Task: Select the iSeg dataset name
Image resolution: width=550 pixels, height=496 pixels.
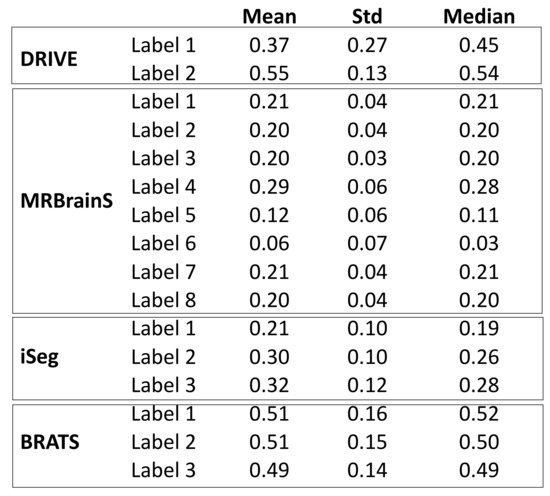Action: click(x=39, y=357)
